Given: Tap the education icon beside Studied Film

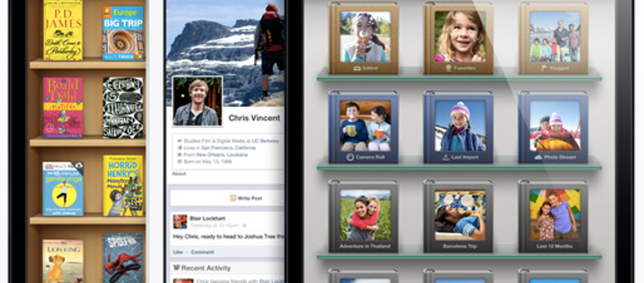Looking at the screenshot, I should tap(179, 141).
